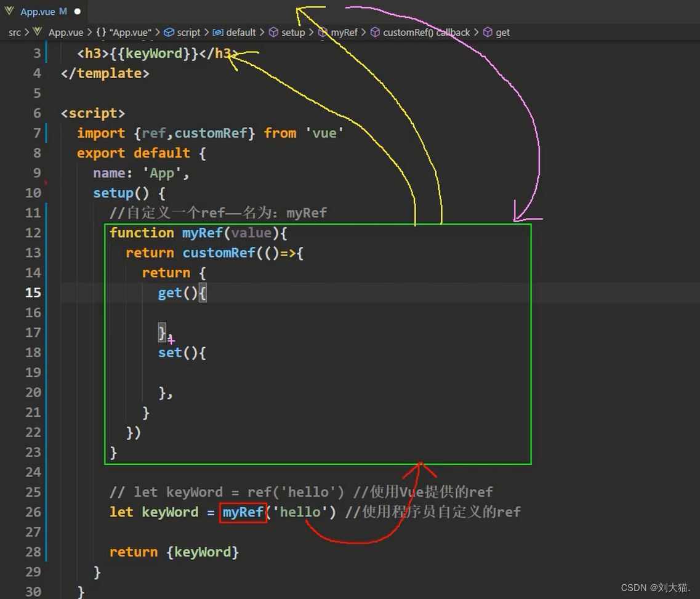This screenshot has height=599, width=700.
Task: Click customRef in the import statement
Action: (x=211, y=133)
